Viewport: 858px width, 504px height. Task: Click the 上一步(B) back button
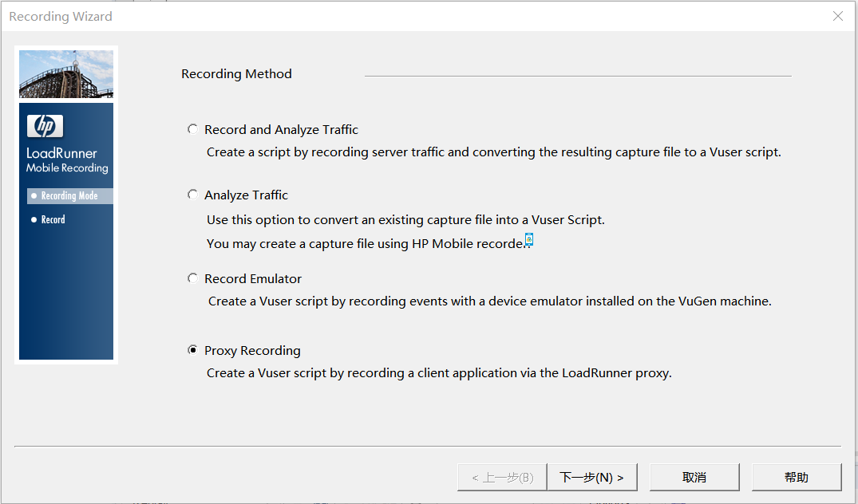click(502, 477)
